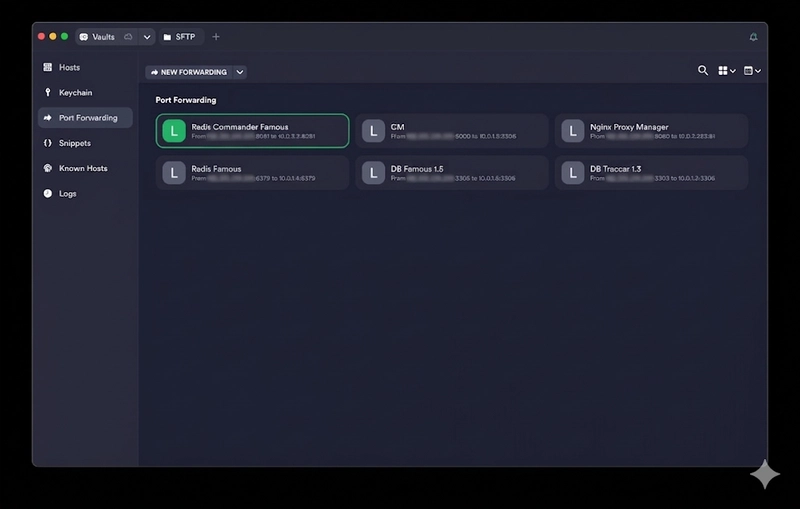Click the Logs clock icon

tap(47, 193)
